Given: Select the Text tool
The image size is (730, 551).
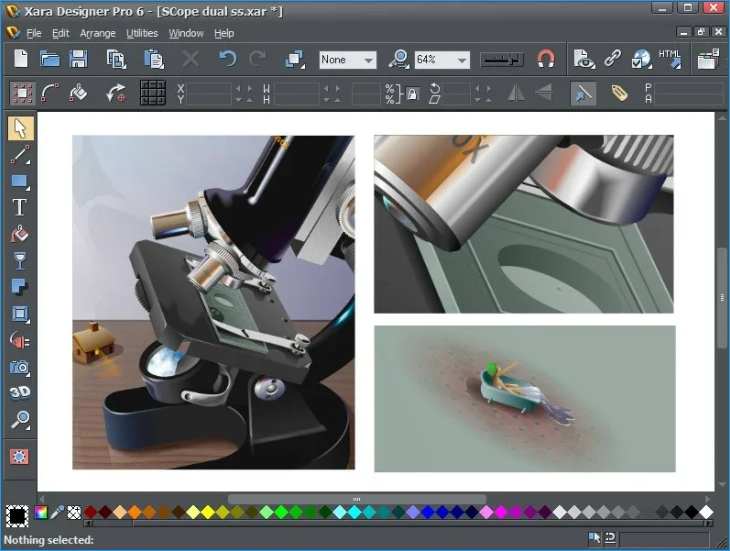Looking at the screenshot, I should 20,208.
